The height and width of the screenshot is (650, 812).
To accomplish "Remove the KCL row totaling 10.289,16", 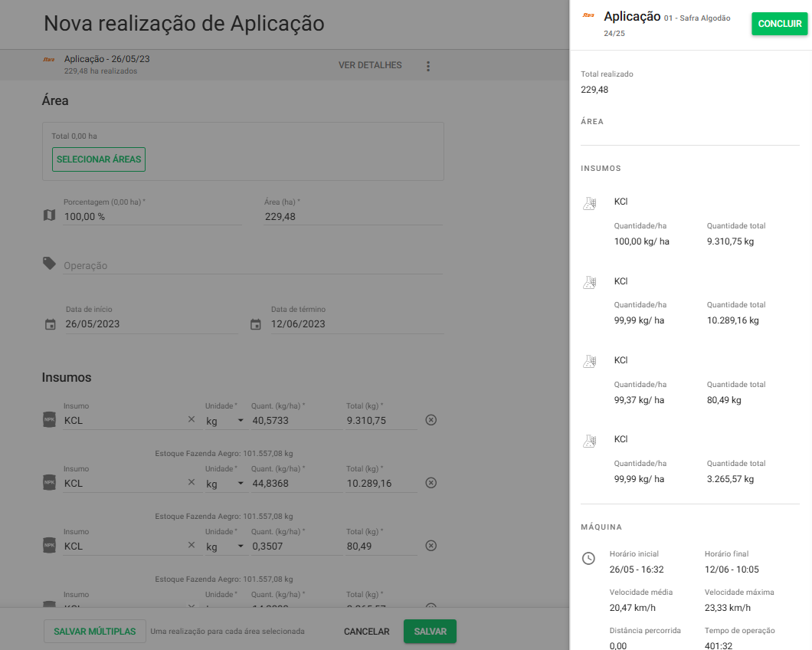I will coord(431,483).
